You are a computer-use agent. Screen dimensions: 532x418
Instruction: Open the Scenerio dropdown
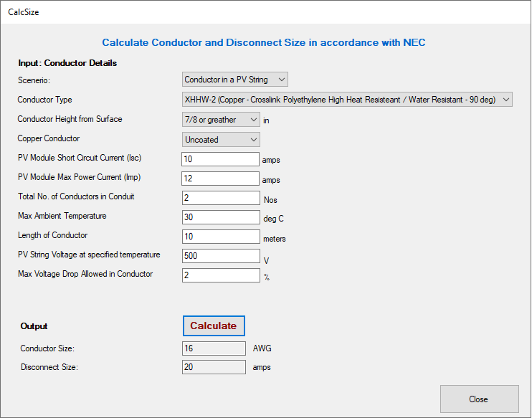[234, 80]
